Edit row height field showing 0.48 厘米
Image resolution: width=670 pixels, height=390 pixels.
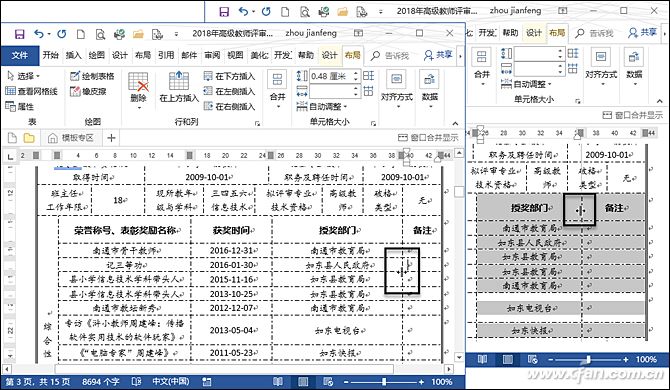pos(331,76)
